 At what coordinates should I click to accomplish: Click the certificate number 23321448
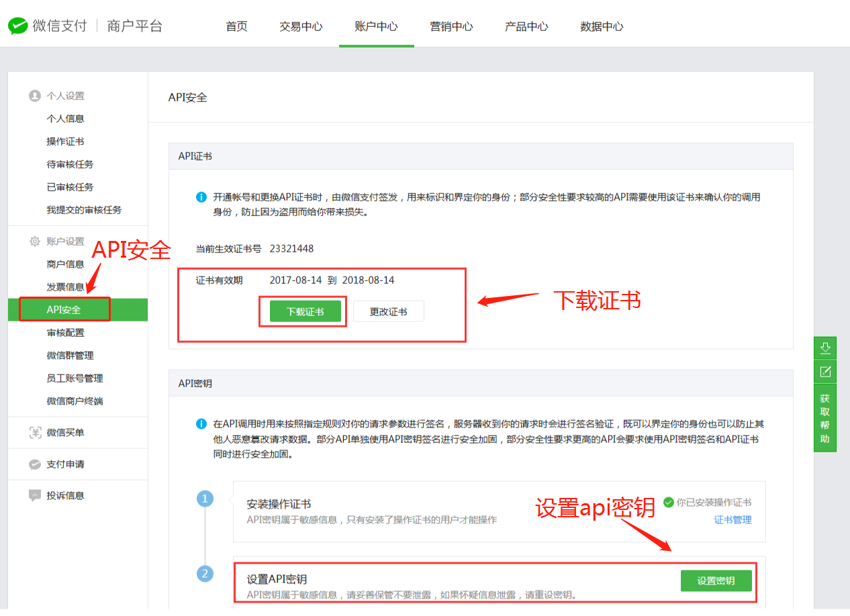coord(291,249)
